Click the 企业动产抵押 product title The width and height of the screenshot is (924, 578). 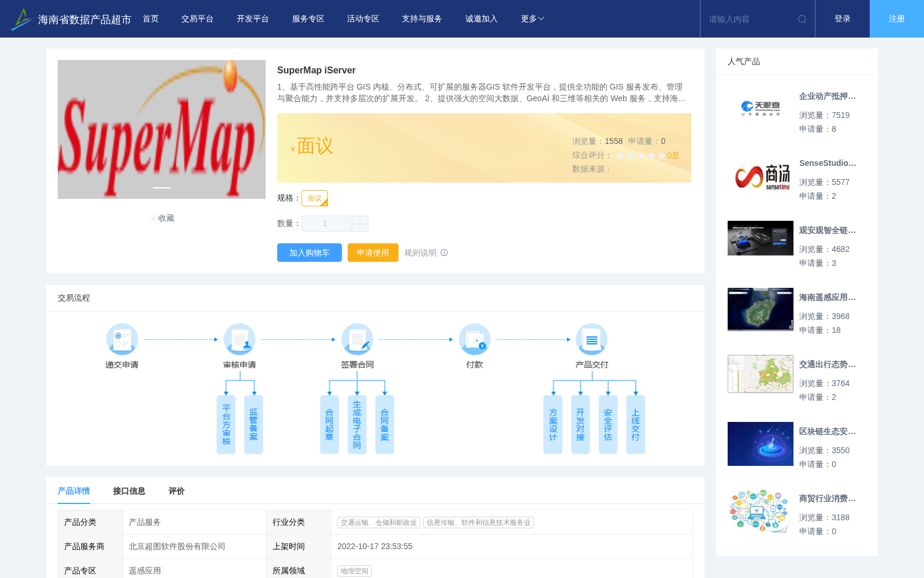(828, 97)
